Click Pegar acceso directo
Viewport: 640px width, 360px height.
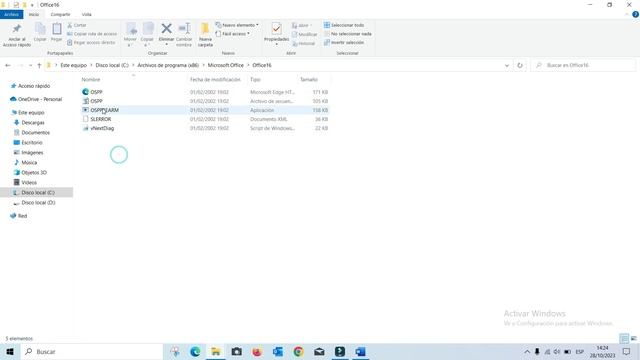91,42
